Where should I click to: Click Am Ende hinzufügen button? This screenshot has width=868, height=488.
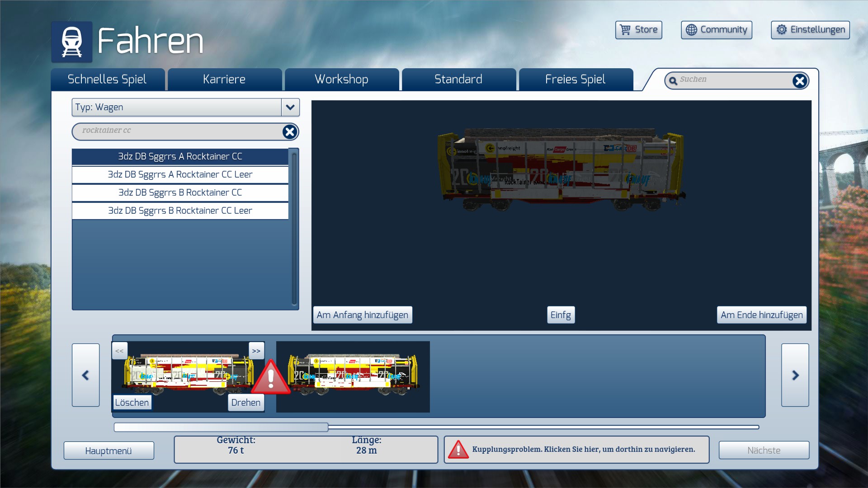tap(761, 315)
